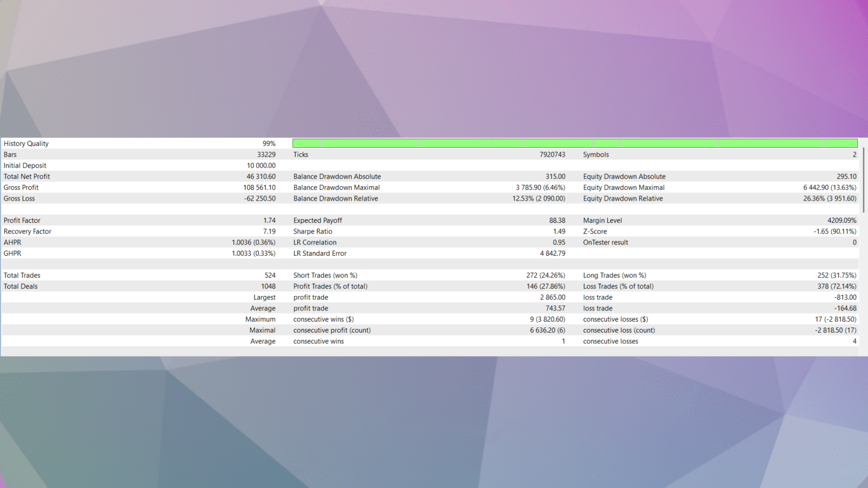Click the History Quality 99% value

(269, 144)
